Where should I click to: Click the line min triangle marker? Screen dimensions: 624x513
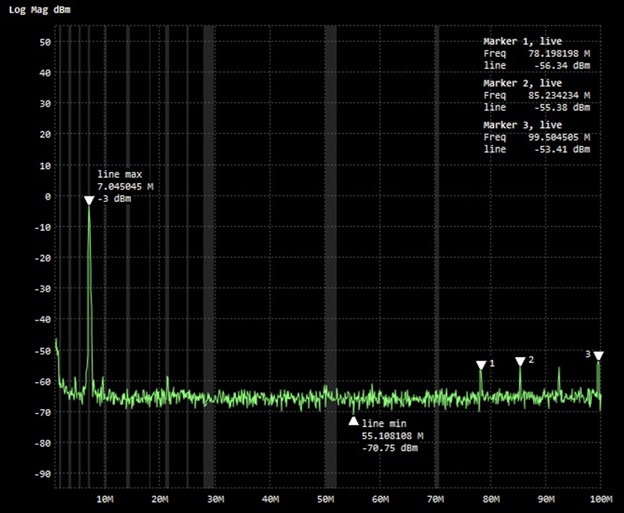pos(353,420)
